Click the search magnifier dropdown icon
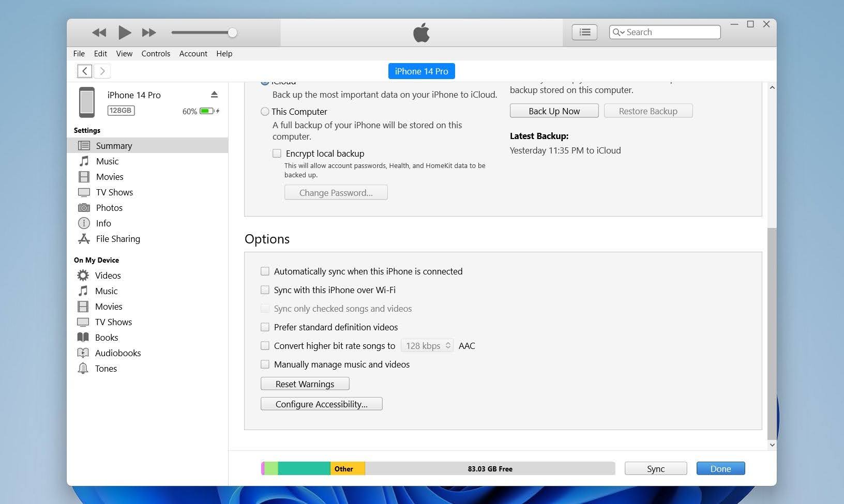 [x=618, y=32]
